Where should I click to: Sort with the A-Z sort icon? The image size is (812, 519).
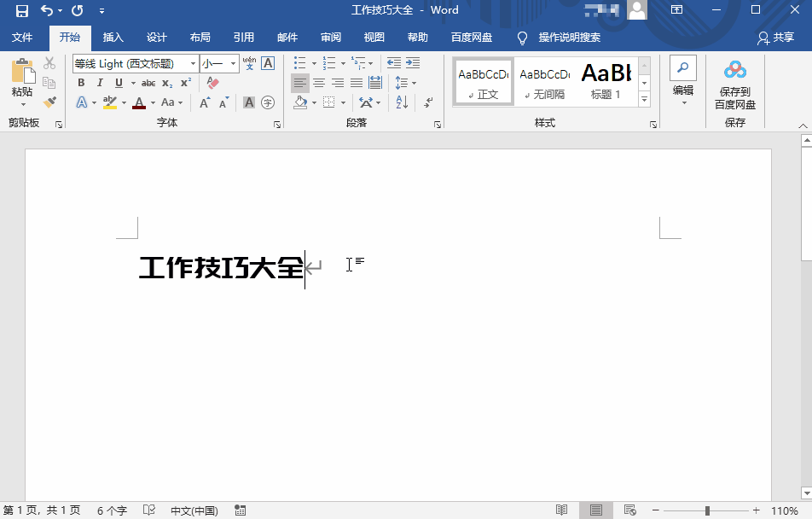(x=402, y=102)
